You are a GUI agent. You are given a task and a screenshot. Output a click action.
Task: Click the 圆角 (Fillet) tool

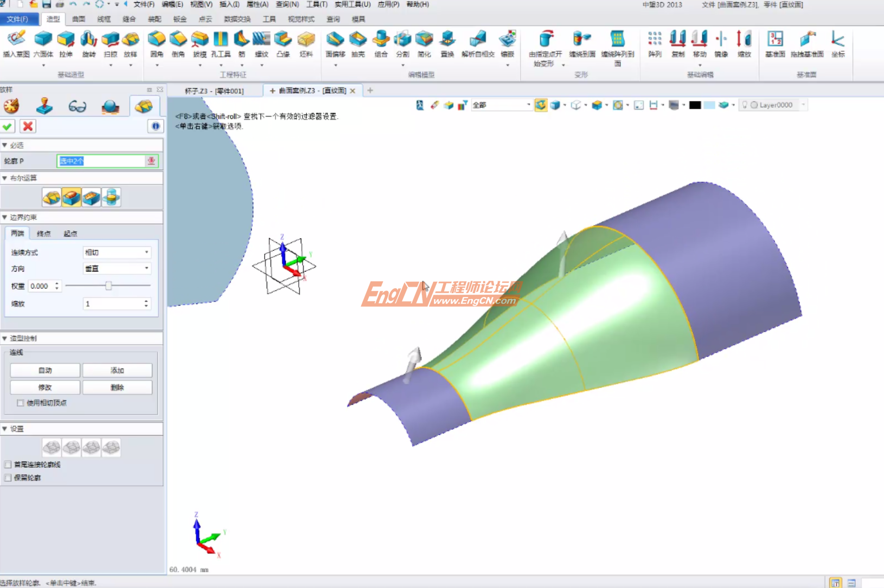click(156, 43)
